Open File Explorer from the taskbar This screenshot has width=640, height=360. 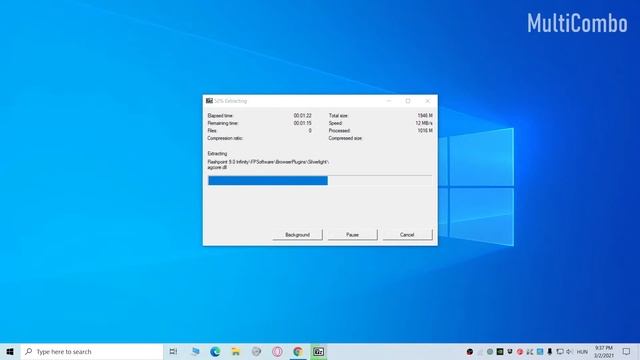coord(236,351)
